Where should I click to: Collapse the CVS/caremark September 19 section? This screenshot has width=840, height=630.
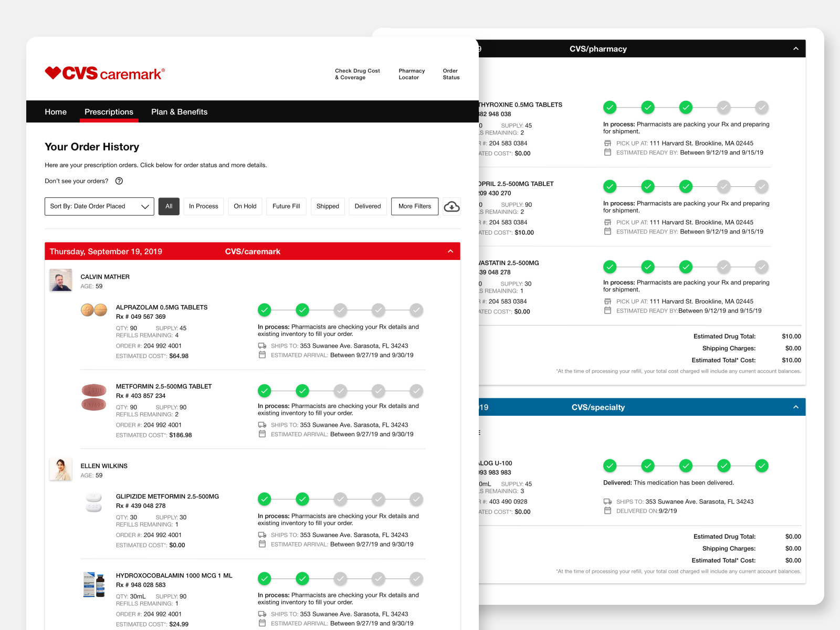(x=450, y=251)
